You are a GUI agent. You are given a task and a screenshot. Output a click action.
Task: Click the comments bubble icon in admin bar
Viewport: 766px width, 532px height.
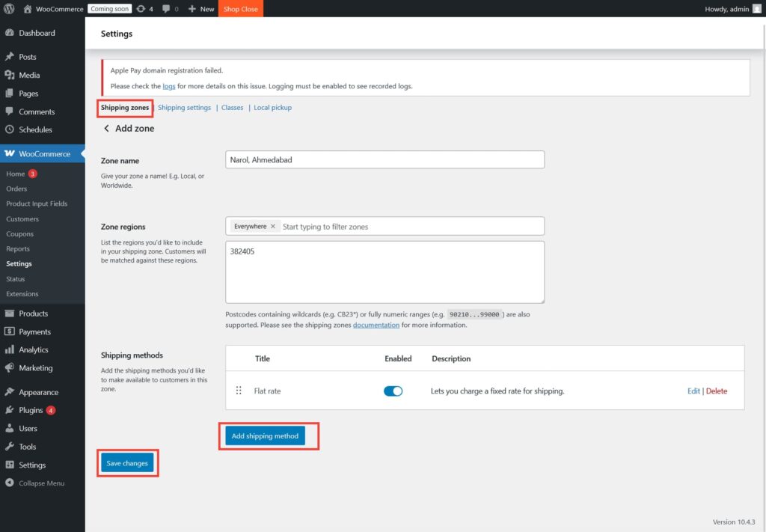(x=166, y=8)
